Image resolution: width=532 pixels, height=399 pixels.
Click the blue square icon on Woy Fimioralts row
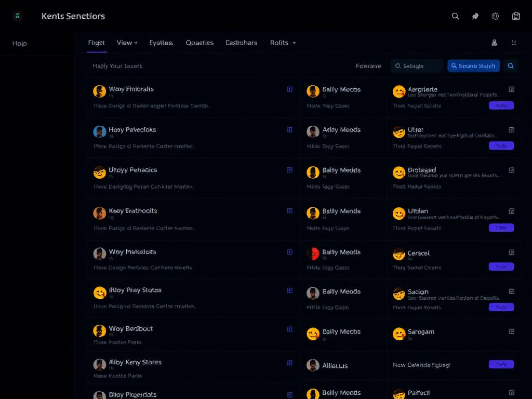point(290,89)
